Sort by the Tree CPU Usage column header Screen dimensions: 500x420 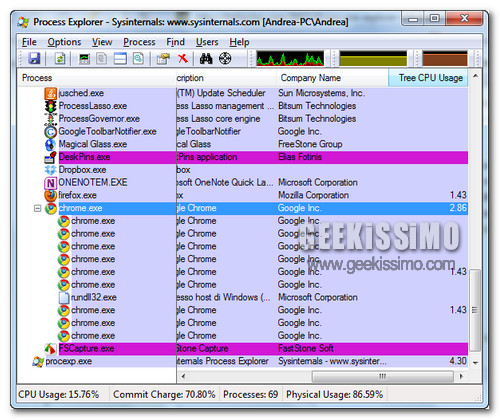pos(428,78)
